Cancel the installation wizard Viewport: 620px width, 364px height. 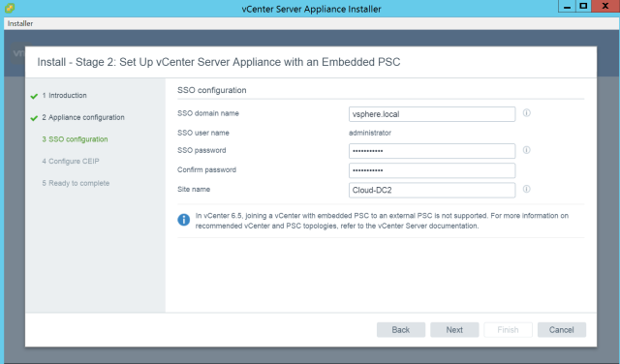[x=562, y=329]
